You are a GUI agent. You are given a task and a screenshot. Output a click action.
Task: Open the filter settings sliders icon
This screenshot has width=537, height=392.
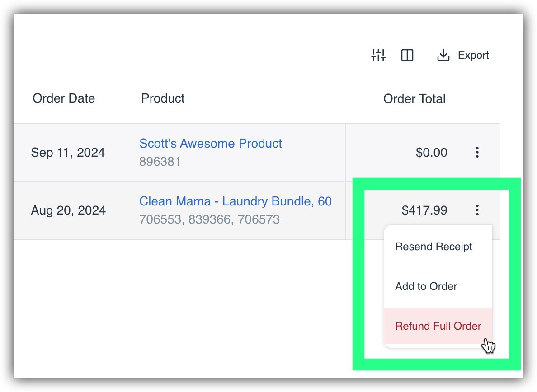378,55
